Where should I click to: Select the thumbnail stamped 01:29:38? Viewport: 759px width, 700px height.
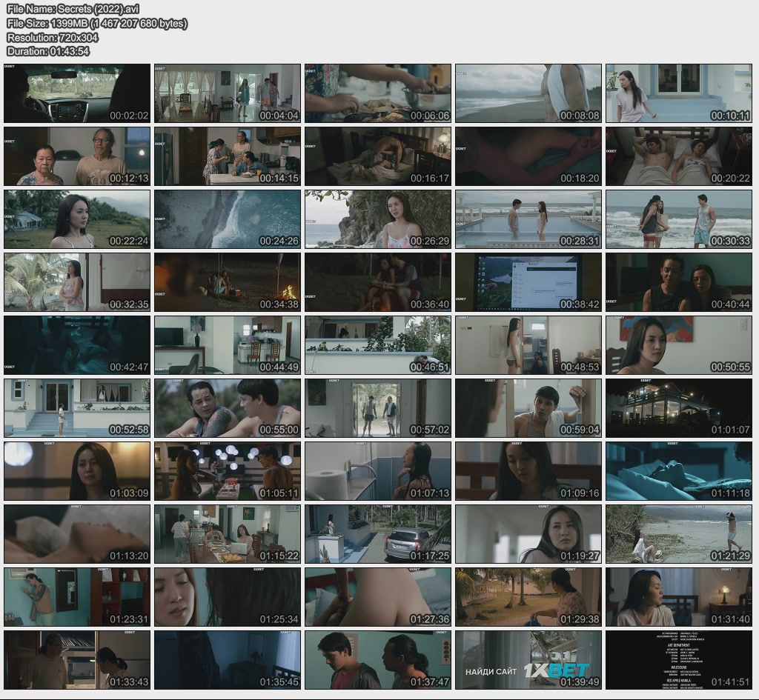click(528, 597)
